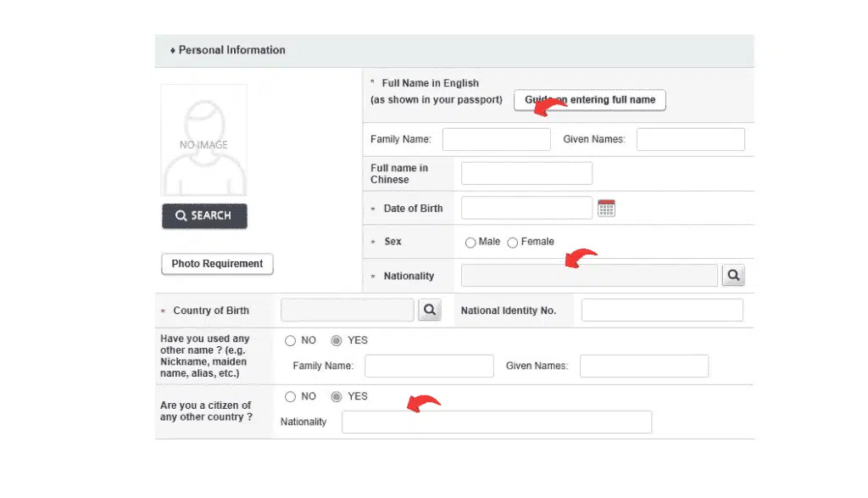Open the Photo Requirement button
Image resolution: width=868 pixels, height=498 pixels.
click(x=217, y=264)
